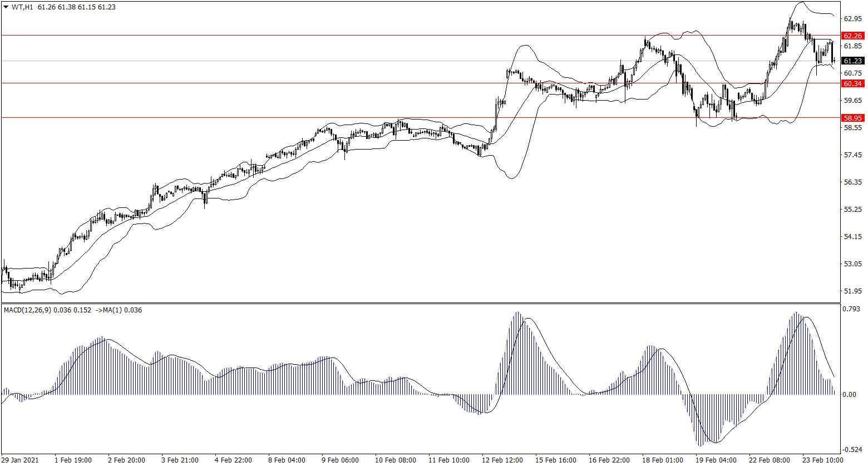Select the red 60.34 price level label
This screenshot has width=868, height=467.
852,83
